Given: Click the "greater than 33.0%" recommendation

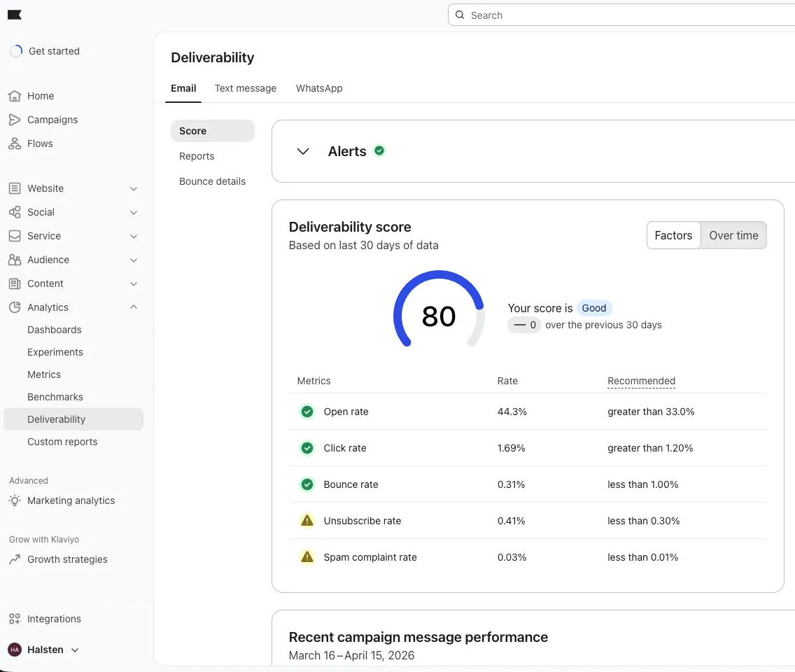Looking at the screenshot, I should click(x=651, y=412).
